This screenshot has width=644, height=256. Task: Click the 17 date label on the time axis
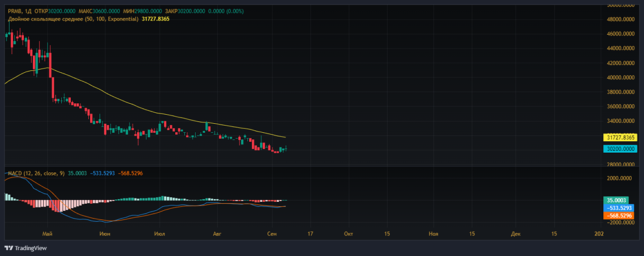(x=310, y=234)
